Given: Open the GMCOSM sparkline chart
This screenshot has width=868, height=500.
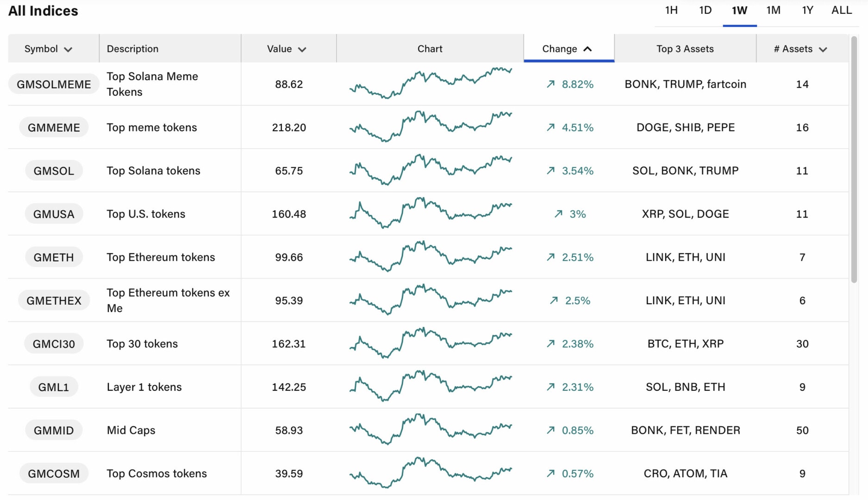Looking at the screenshot, I should (431, 473).
